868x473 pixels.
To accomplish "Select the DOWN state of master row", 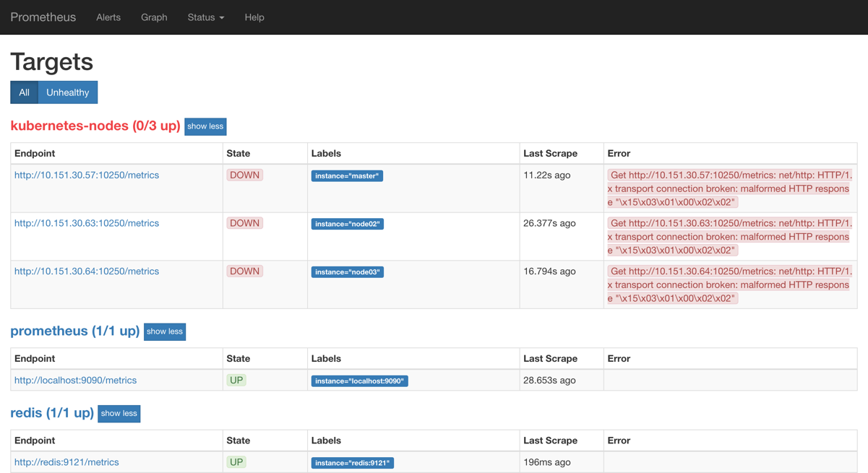I will click(x=244, y=175).
